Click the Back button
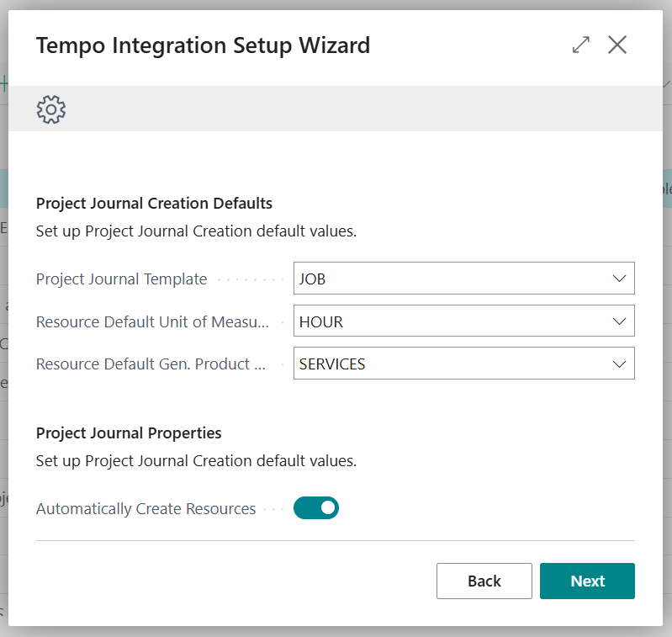Viewport: 672px width, 637px height. tap(484, 581)
